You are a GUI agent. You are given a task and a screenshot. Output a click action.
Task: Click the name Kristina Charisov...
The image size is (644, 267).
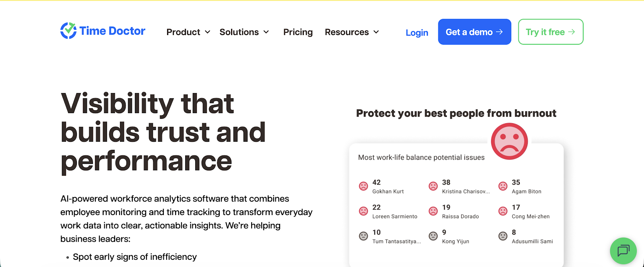click(466, 192)
